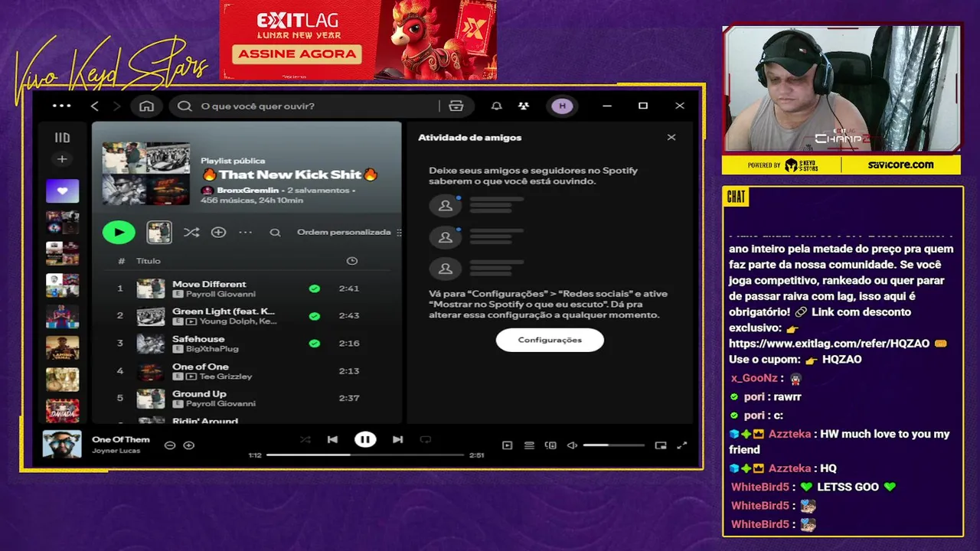Toggle shuffle in the player bar

click(305, 439)
